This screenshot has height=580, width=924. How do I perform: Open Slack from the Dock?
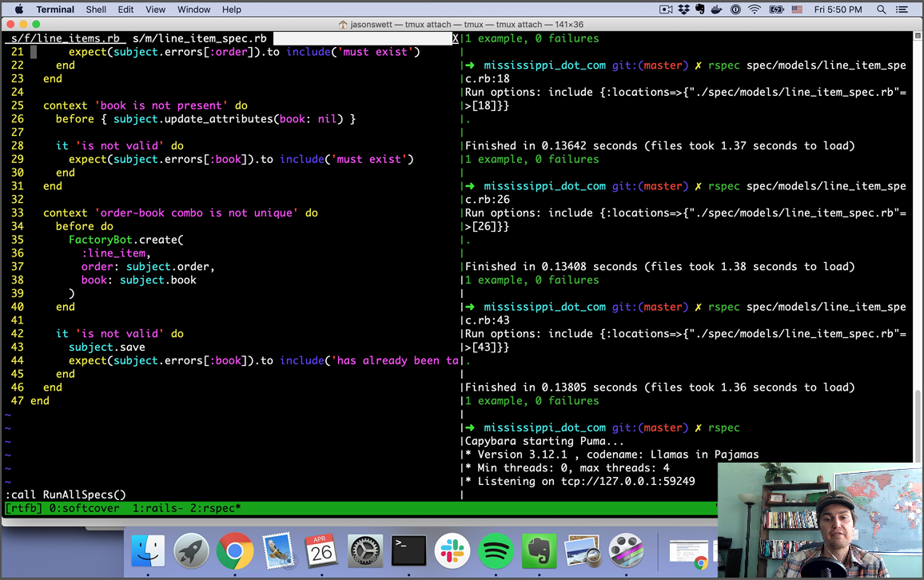pyautogui.click(x=452, y=550)
